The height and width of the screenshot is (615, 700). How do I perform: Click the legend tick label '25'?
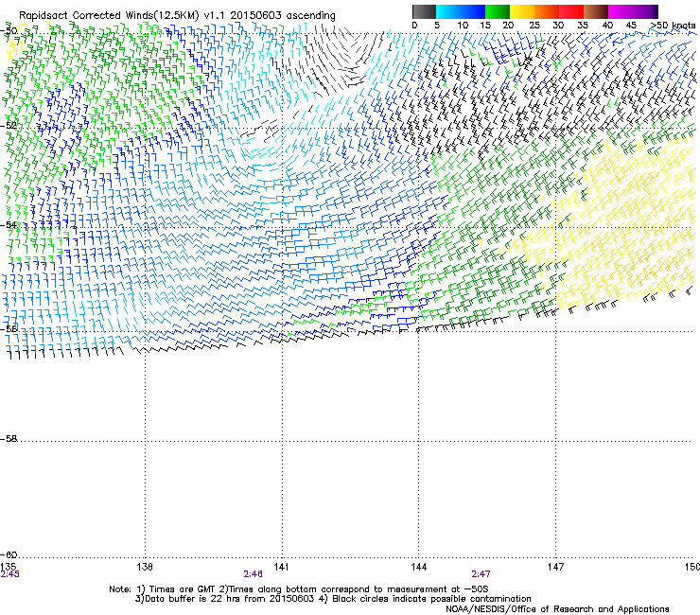coord(534,25)
